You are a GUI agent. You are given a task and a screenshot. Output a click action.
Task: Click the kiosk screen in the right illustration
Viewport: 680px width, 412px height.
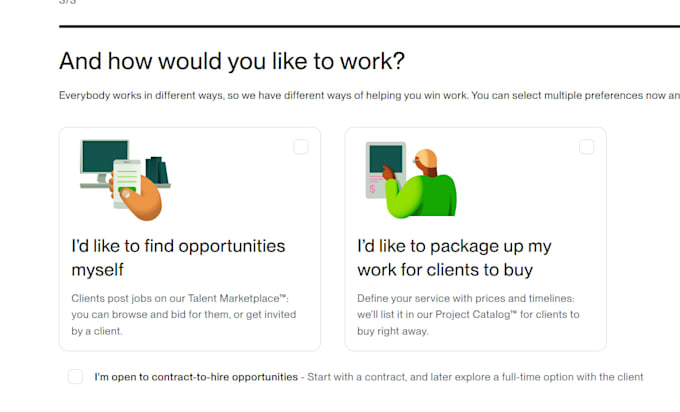click(x=386, y=159)
